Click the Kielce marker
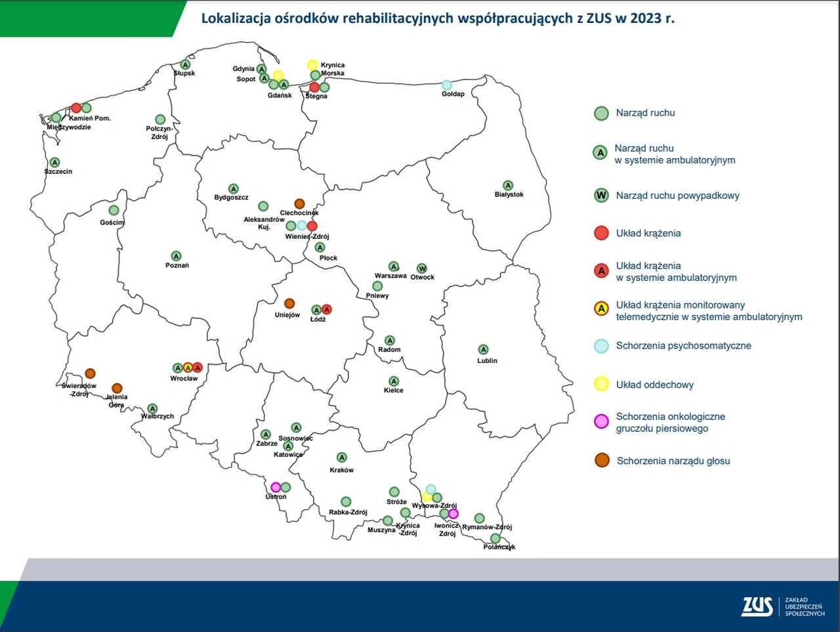Image resolution: width=840 pixels, height=632 pixels. tap(394, 381)
